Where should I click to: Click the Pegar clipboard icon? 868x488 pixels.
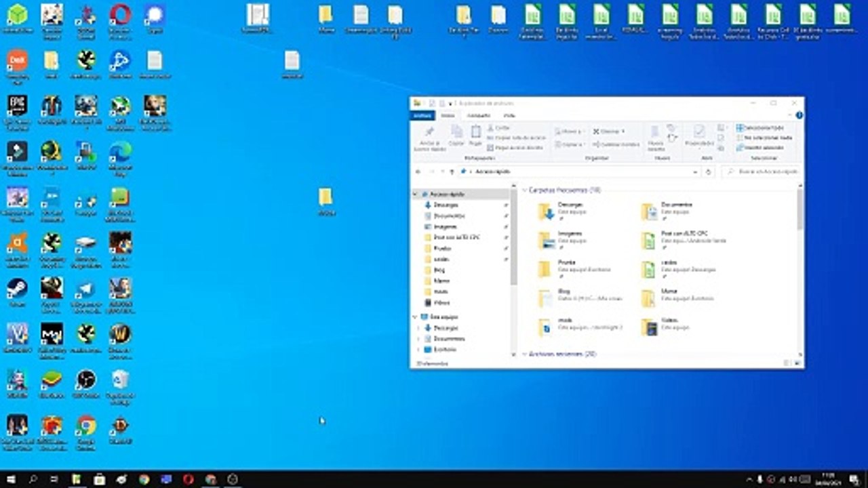click(475, 131)
